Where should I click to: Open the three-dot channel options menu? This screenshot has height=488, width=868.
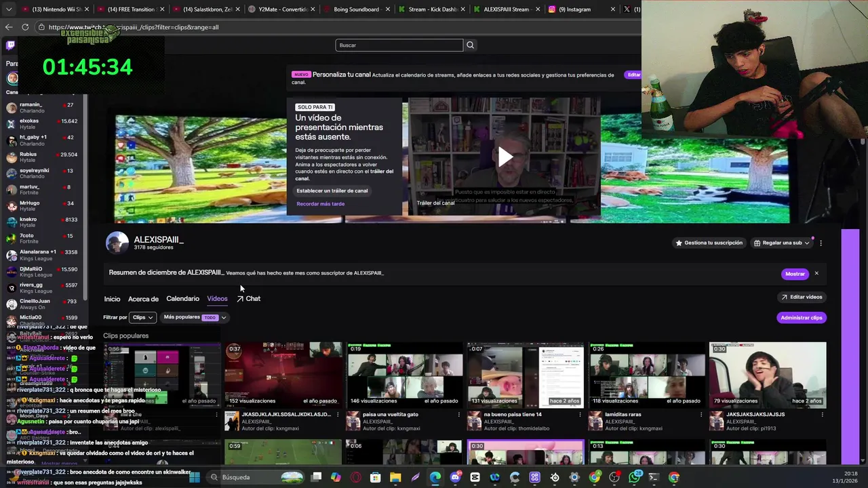(x=821, y=243)
